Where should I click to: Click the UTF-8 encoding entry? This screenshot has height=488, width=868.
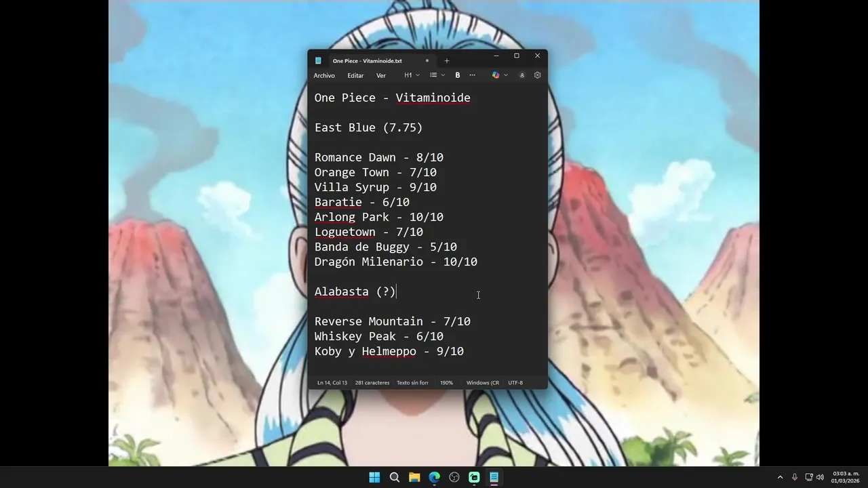click(515, 383)
